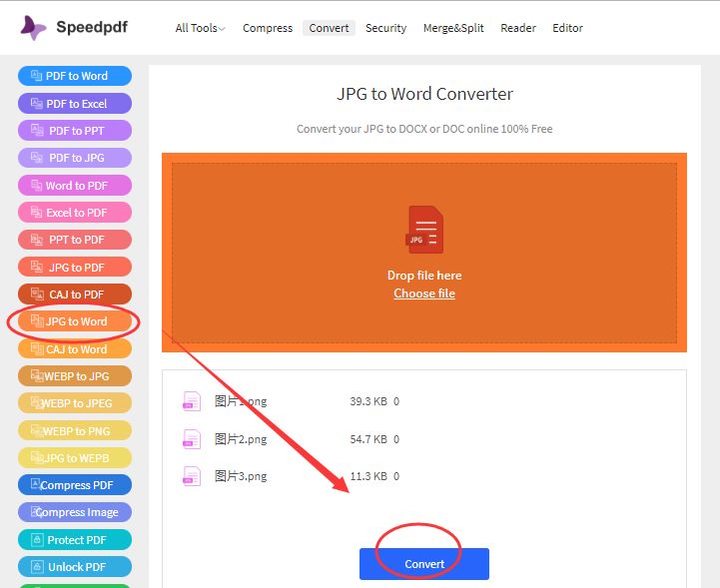720x588 pixels.
Task: Click the Word to PDF sidebar icon
Action: 36,185
